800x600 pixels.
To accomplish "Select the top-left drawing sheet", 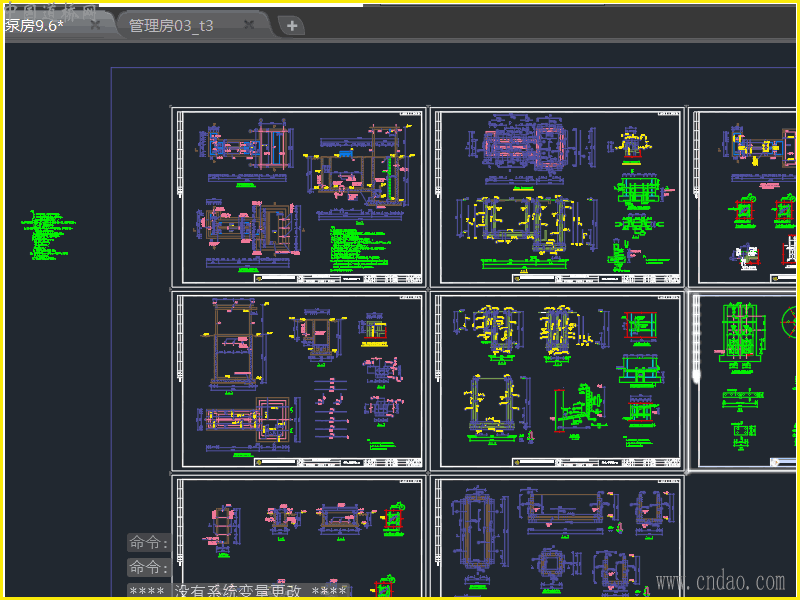I will 299,197.
